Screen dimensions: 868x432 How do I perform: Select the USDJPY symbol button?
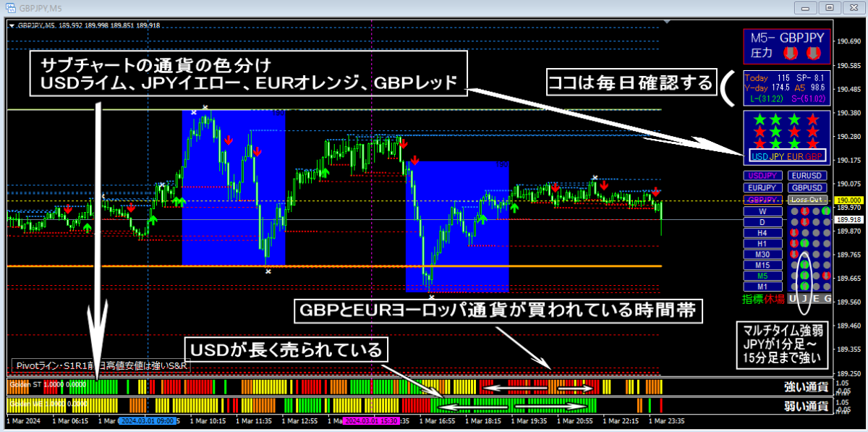[762, 175]
